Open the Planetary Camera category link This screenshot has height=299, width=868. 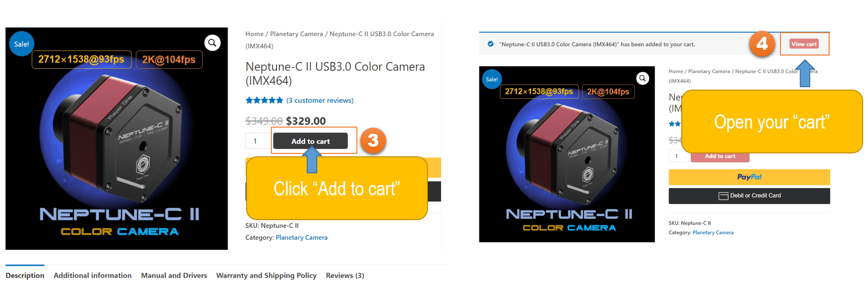(301, 237)
